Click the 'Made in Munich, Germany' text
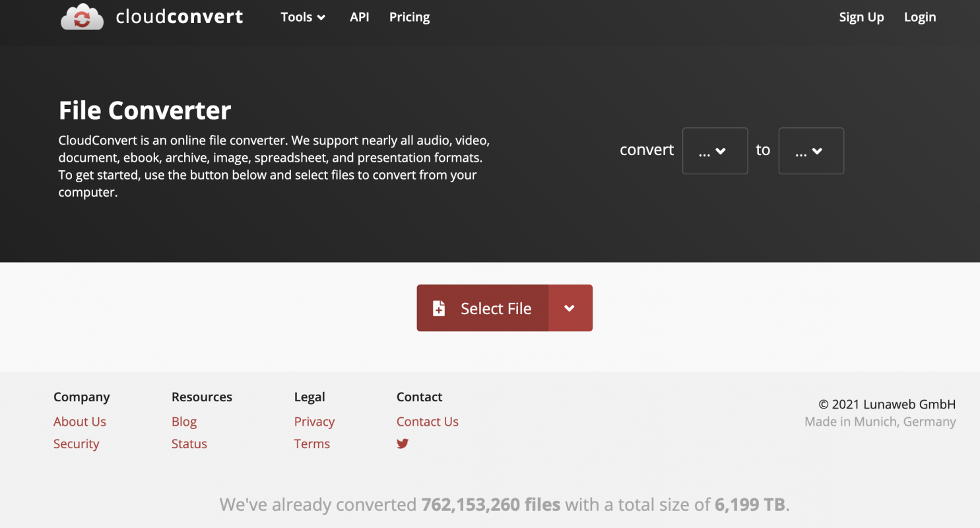Screen dimensions: 980x528 click(x=880, y=421)
